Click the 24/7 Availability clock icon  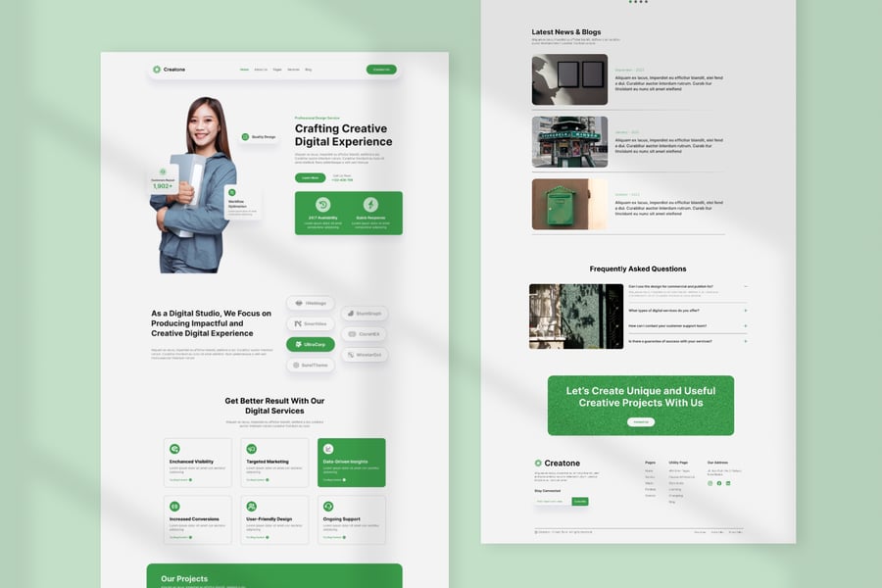(x=323, y=205)
